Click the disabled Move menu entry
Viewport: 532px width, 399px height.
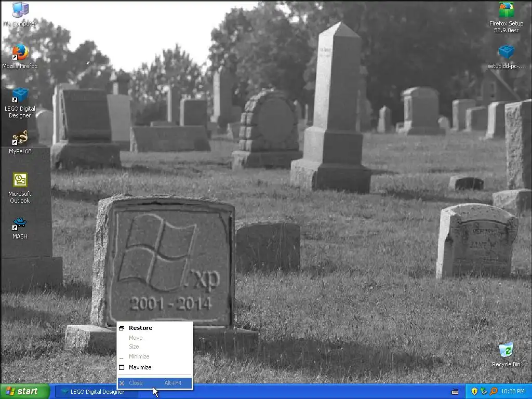[155, 338]
